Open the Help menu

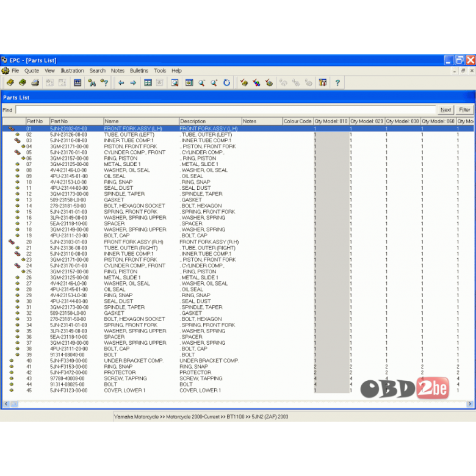pos(176,71)
